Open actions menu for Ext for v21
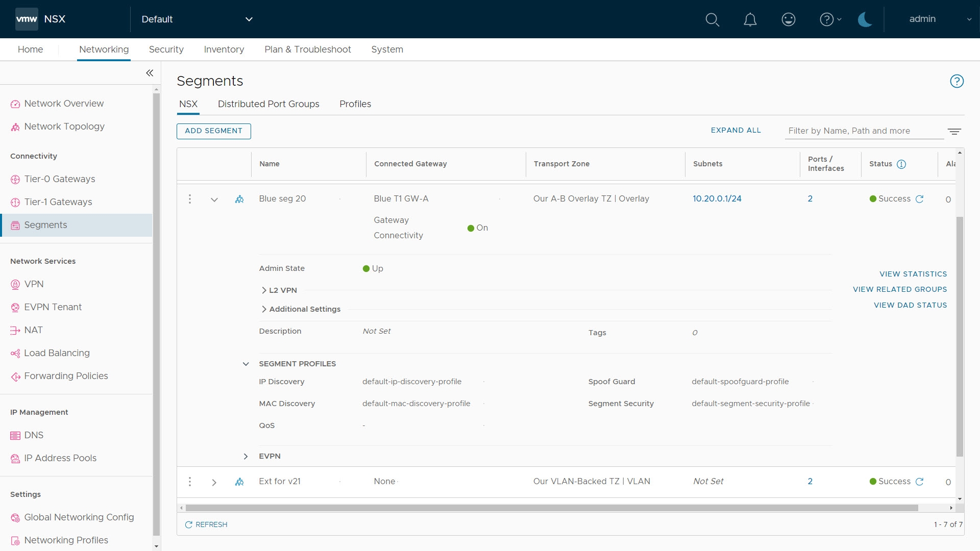This screenshot has height=551, width=980. [x=190, y=482]
